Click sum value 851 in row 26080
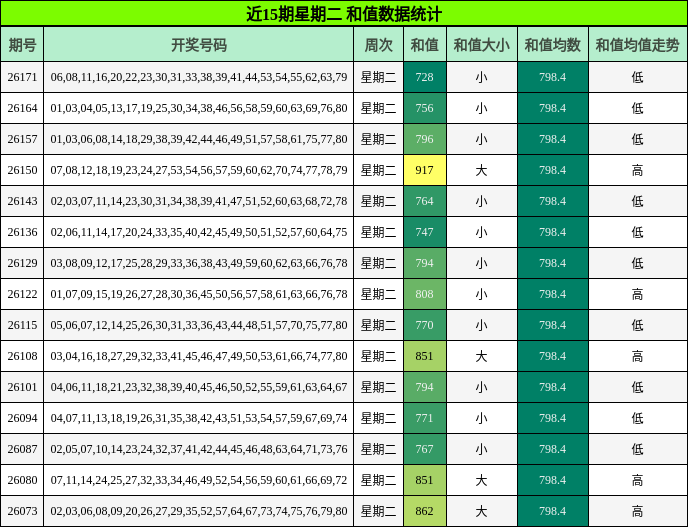Image resolution: width=688 pixels, height=527 pixels. [424, 480]
